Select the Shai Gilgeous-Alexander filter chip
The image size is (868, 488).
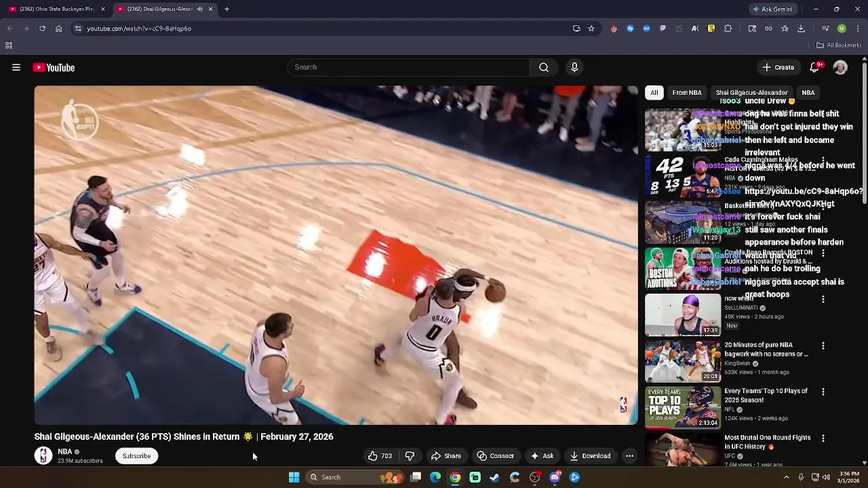pyautogui.click(x=751, y=92)
